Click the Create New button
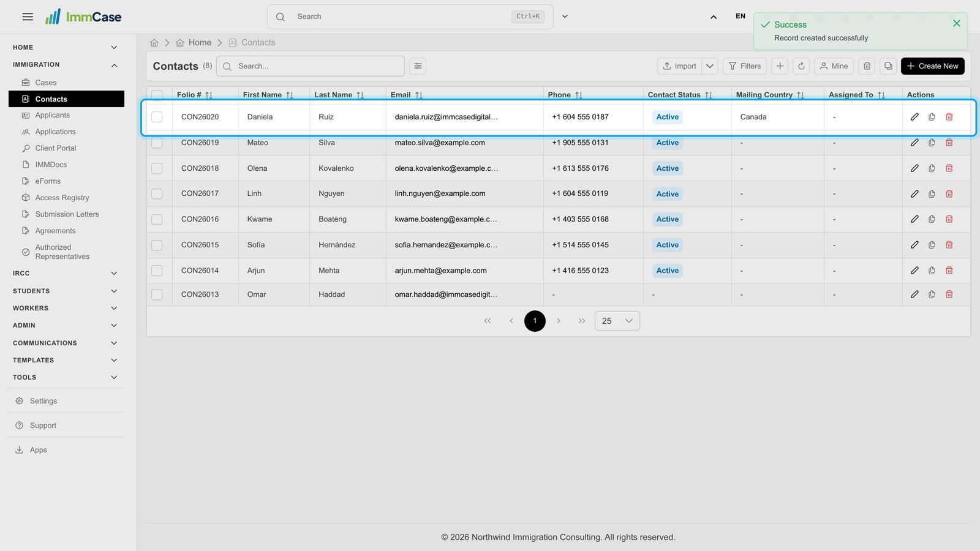 coord(932,66)
